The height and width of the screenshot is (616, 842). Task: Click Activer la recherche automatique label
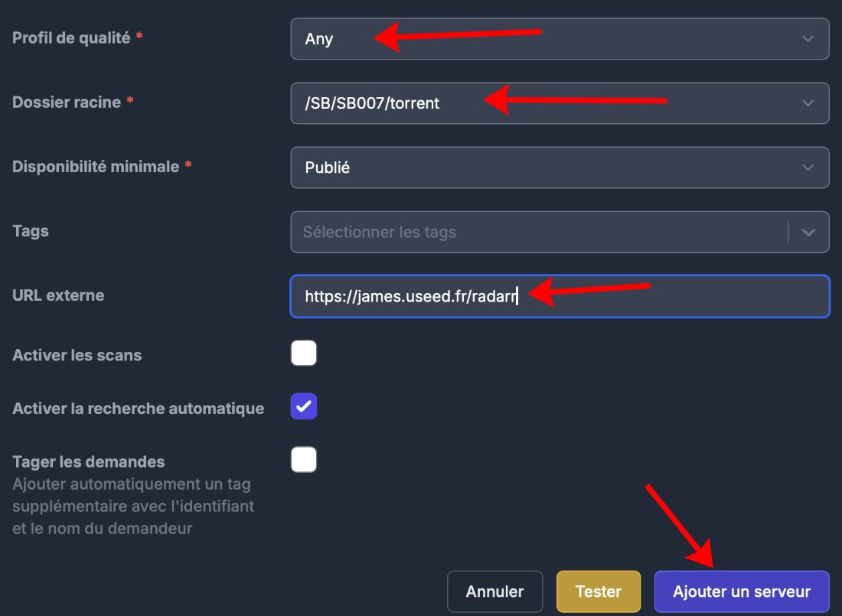(139, 408)
